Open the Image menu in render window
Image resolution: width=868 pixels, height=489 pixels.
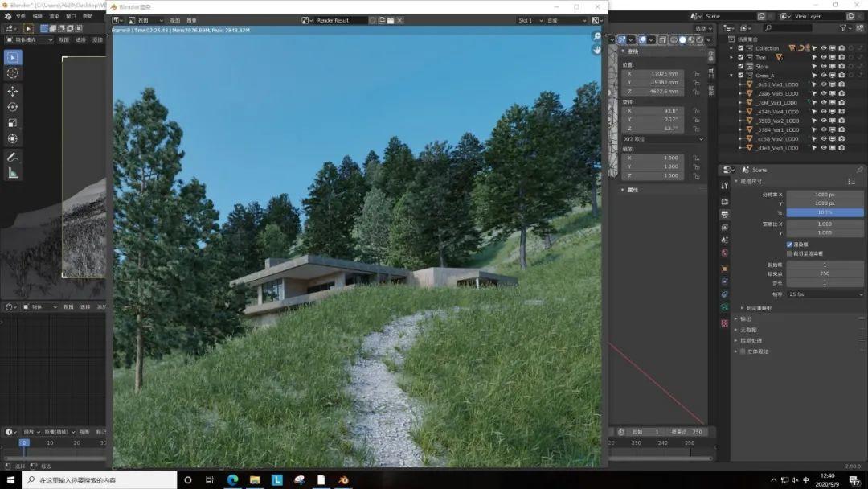tap(191, 20)
